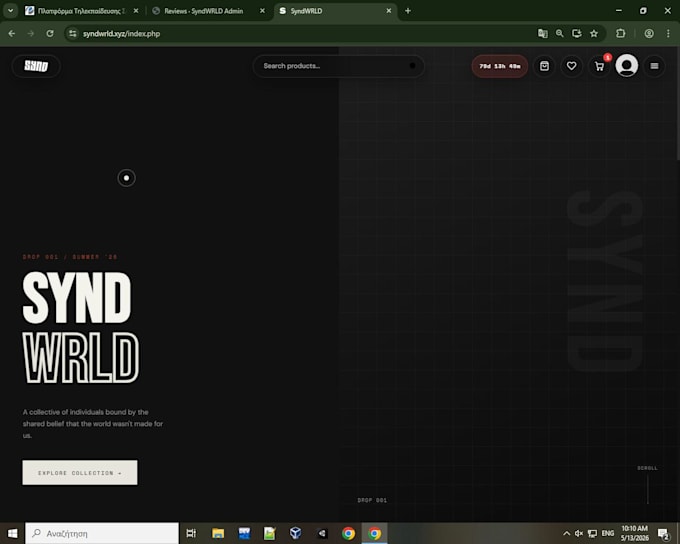Click the SYND logo in the header
Screen dimensions: 680x544
tap(36, 66)
